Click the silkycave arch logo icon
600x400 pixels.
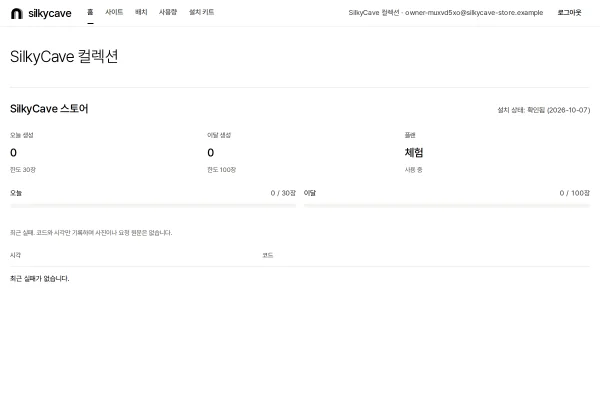click(17, 13)
